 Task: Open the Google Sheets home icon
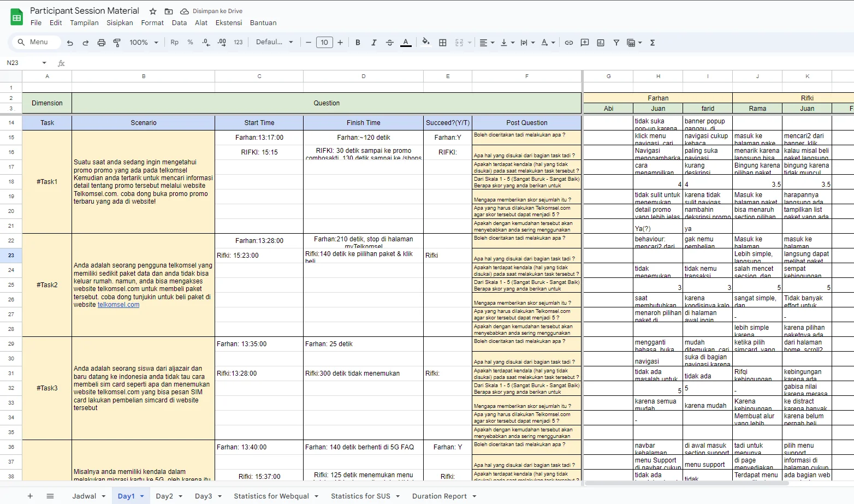click(x=17, y=17)
